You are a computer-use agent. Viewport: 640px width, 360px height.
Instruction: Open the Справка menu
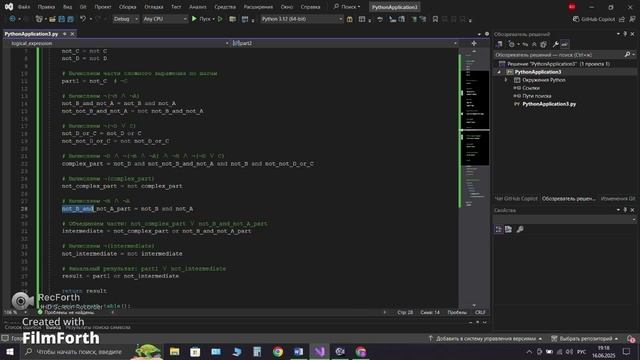(310, 7)
